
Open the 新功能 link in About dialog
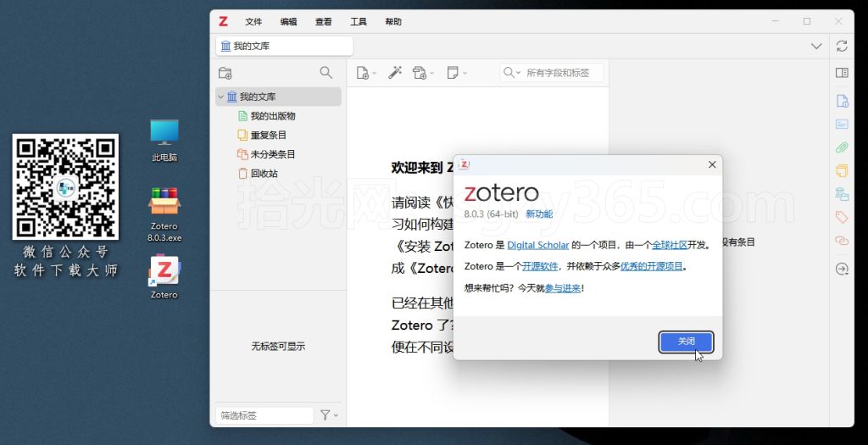[x=539, y=214]
